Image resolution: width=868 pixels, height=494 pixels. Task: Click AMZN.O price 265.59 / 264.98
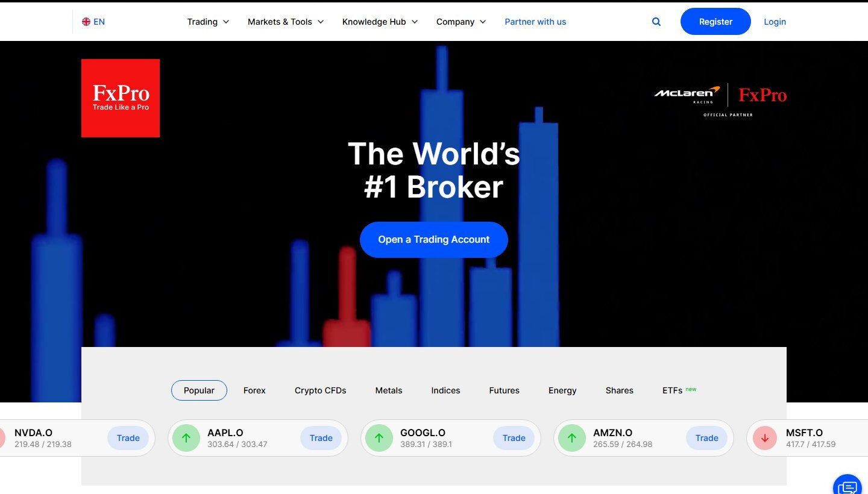point(623,445)
